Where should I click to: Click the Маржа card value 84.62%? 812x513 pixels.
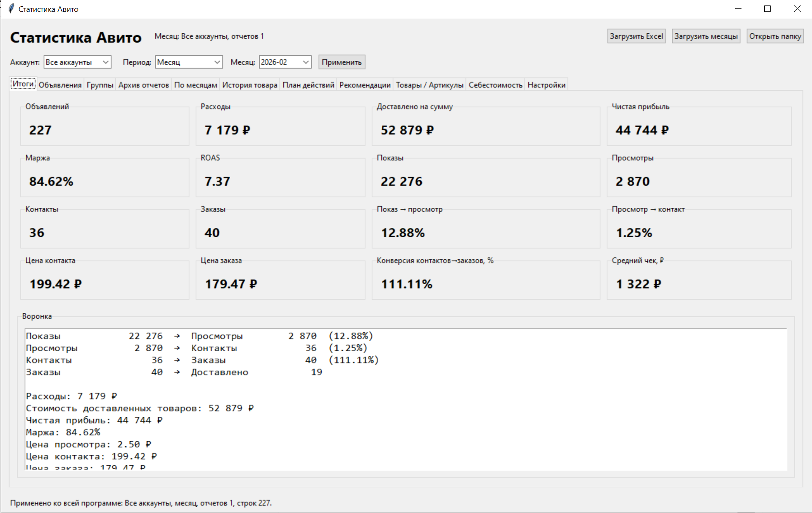(51, 182)
